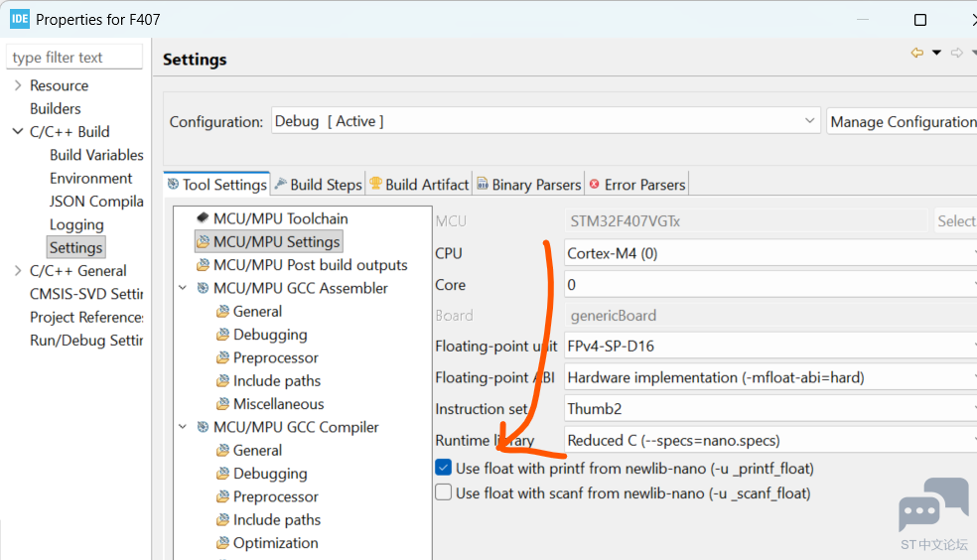977x560 pixels.
Task: Select Builders in the left tree
Action: pos(56,108)
